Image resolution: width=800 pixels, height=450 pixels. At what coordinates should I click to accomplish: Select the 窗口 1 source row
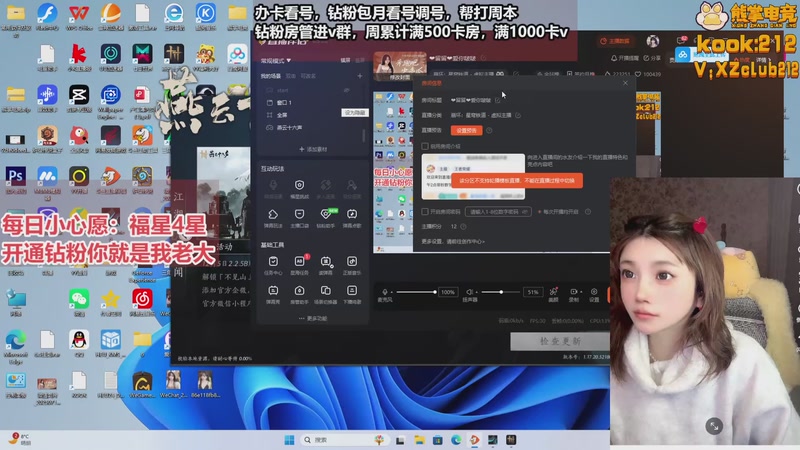313,103
